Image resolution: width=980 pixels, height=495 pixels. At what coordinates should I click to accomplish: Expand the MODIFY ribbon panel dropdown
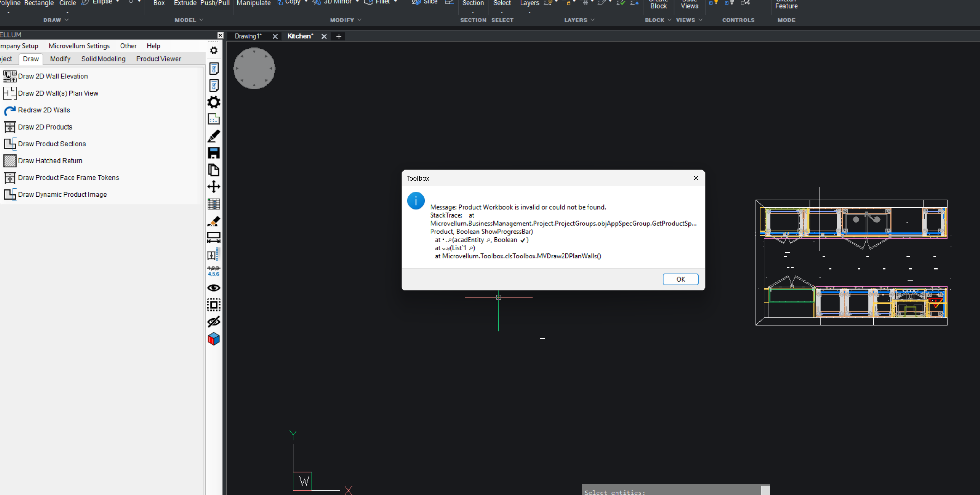pyautogui.click(x=359, y=20)
